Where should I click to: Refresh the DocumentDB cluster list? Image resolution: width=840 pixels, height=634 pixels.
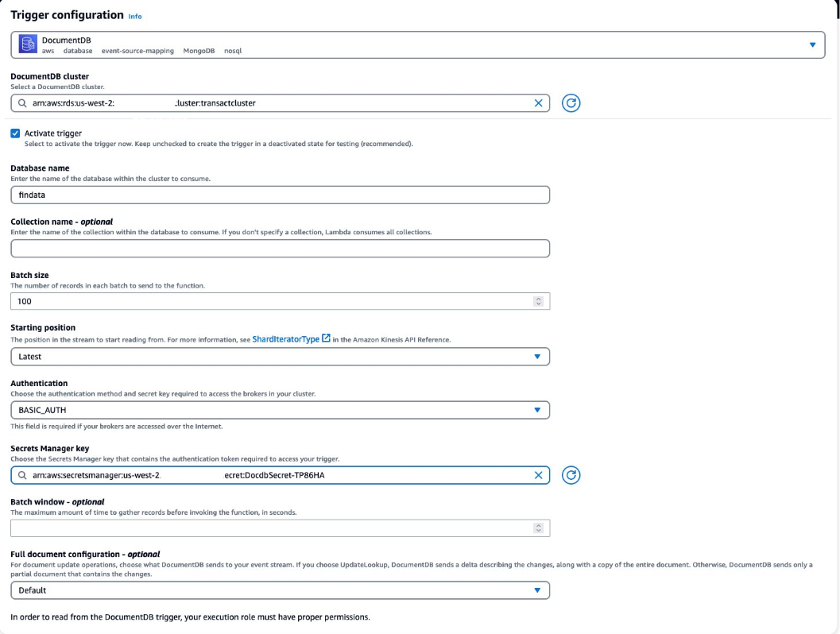pos(571,102)
